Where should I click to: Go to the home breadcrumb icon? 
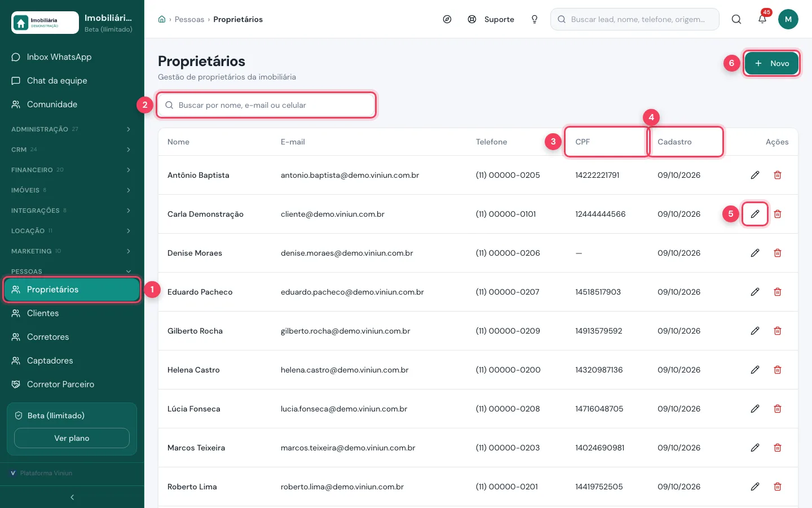(162, 19)
